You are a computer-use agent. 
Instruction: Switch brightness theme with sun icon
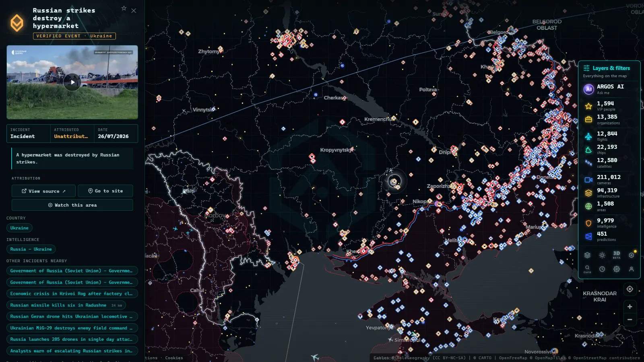click(x=602, y=255)
